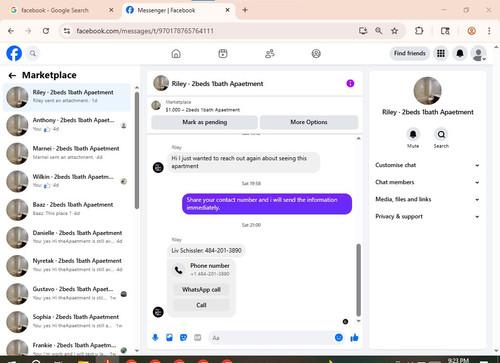
Task: Click the purple conversation info icon
Action: pos(350,83)
